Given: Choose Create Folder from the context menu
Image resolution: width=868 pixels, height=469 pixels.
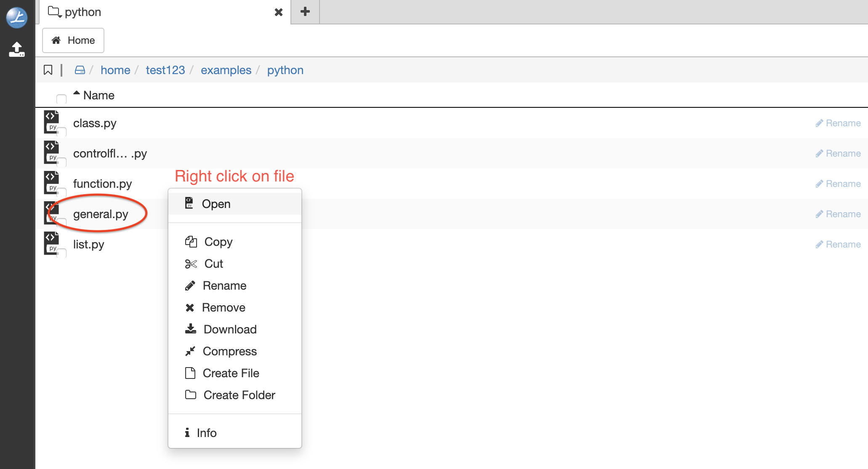Looking at the screenshot, I should pyautogui.click(x=239, y=395).
